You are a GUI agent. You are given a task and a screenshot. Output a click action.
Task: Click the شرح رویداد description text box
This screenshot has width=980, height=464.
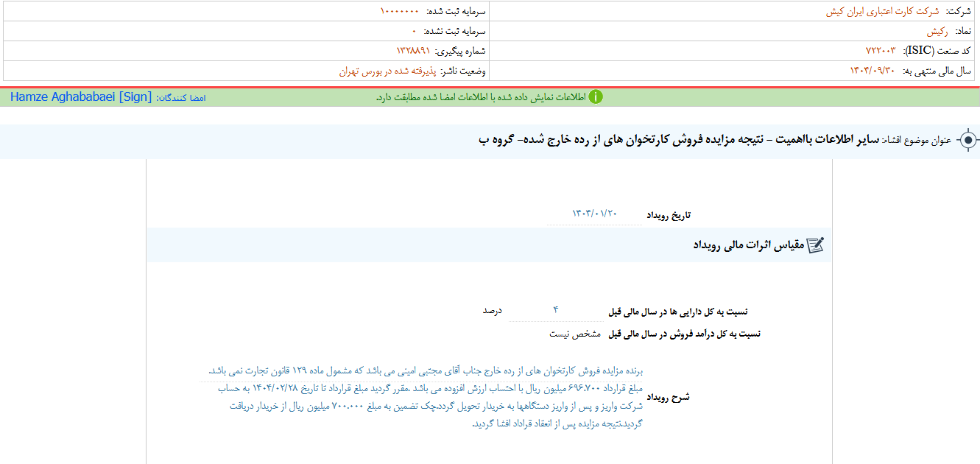[x=426, y=397]
